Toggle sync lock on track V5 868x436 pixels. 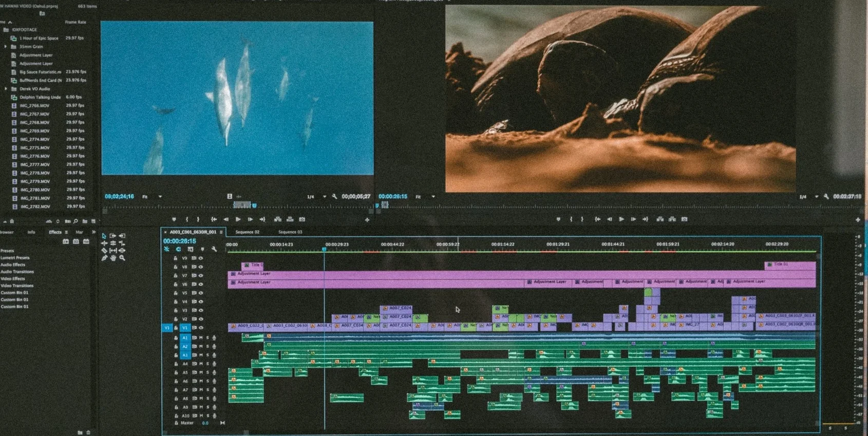click(194, 293)
